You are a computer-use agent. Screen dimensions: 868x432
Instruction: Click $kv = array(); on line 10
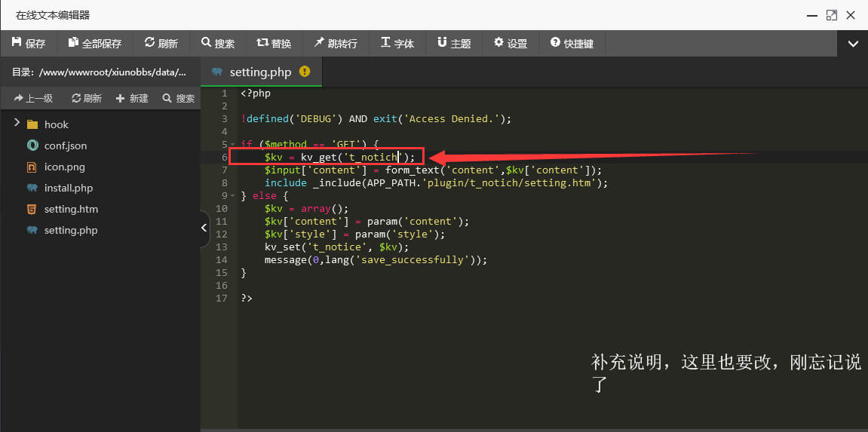[x=307, y=209]
